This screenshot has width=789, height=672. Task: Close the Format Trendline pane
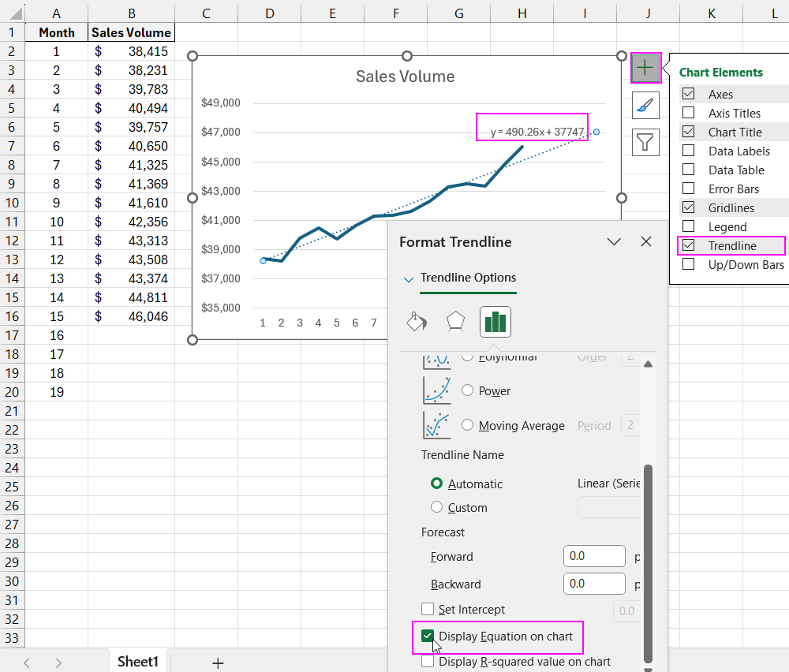[x=646, y=242]
